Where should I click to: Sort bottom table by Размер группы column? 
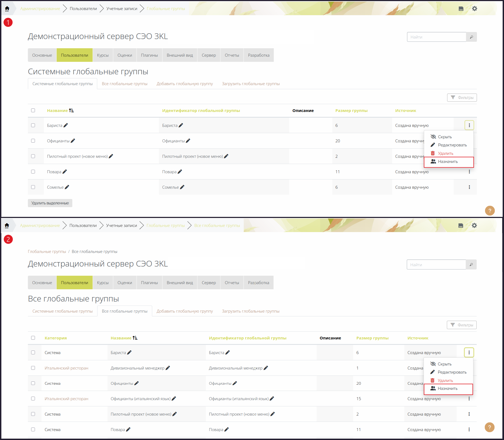coord(372,338)
